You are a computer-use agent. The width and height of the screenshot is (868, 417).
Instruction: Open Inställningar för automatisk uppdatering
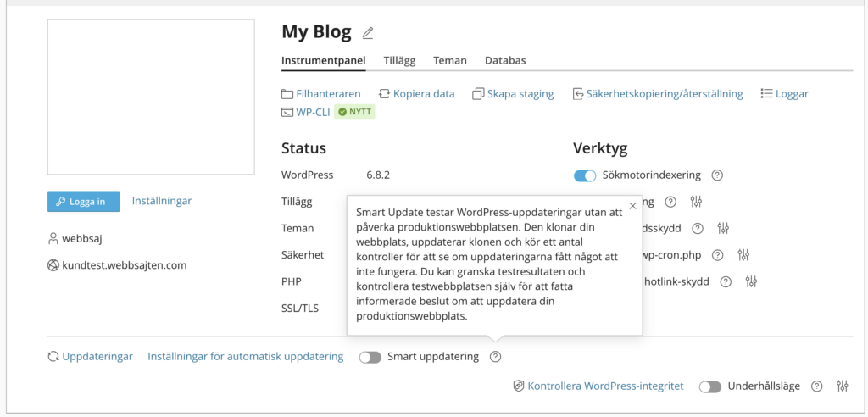tap(245, 357)
